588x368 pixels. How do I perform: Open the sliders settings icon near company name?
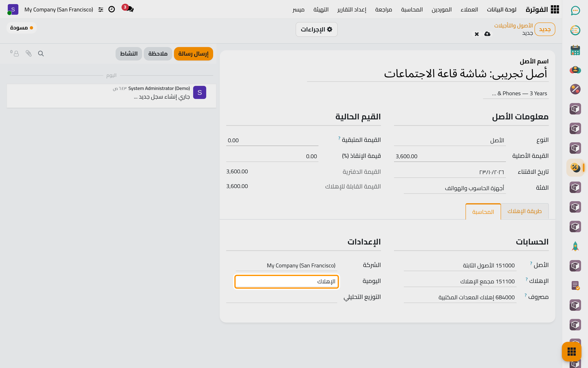coord(101,10)
